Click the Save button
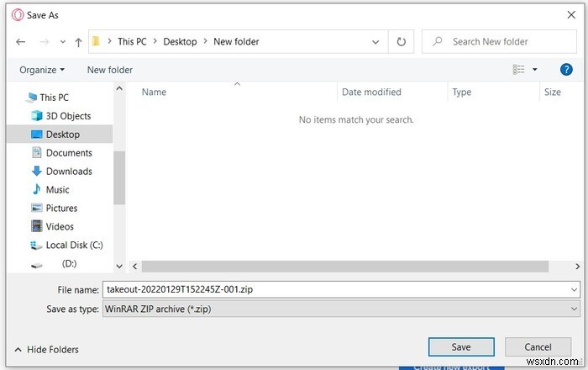 click(461, 347)
